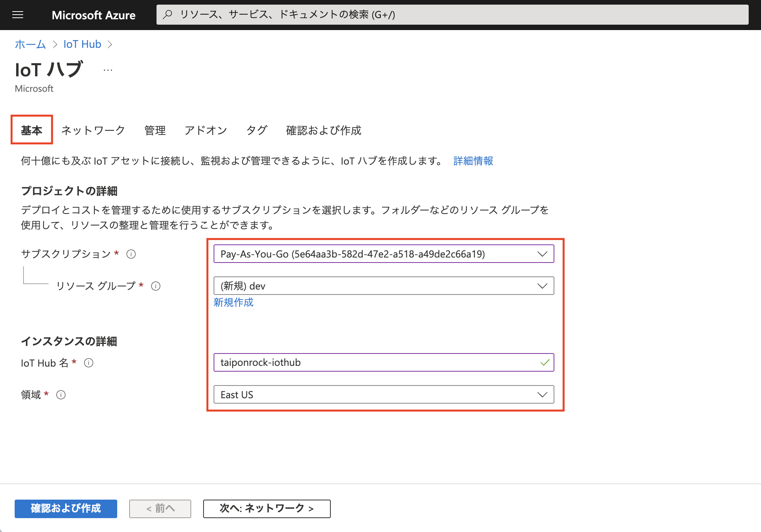Click the region info icon

point(61,395)
